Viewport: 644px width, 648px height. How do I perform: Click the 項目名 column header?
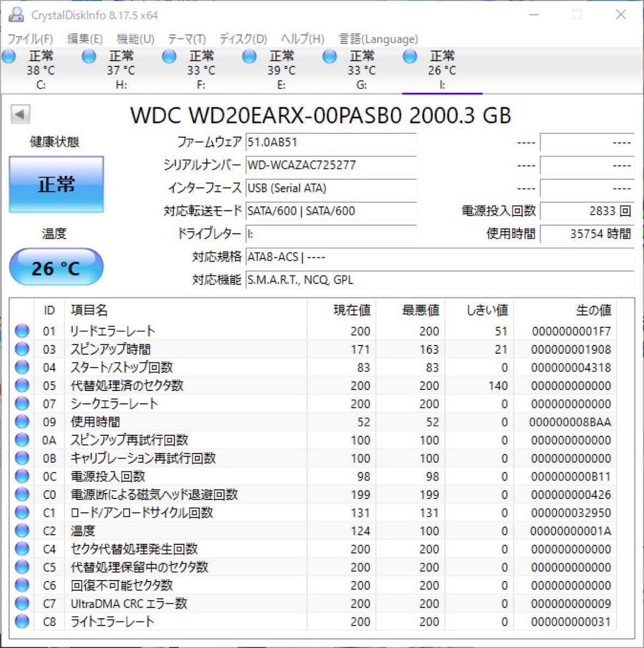point(90,310)
